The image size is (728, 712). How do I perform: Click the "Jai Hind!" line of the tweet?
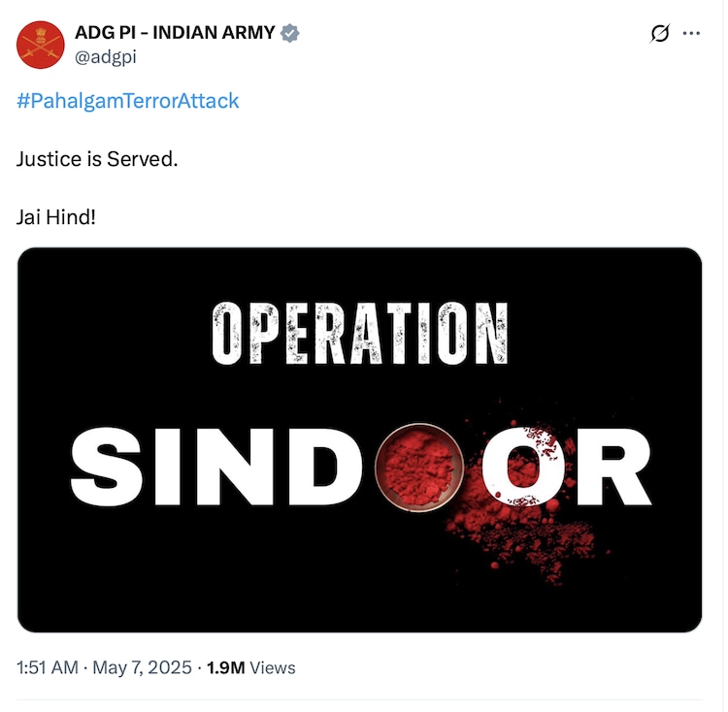point(56,217)
